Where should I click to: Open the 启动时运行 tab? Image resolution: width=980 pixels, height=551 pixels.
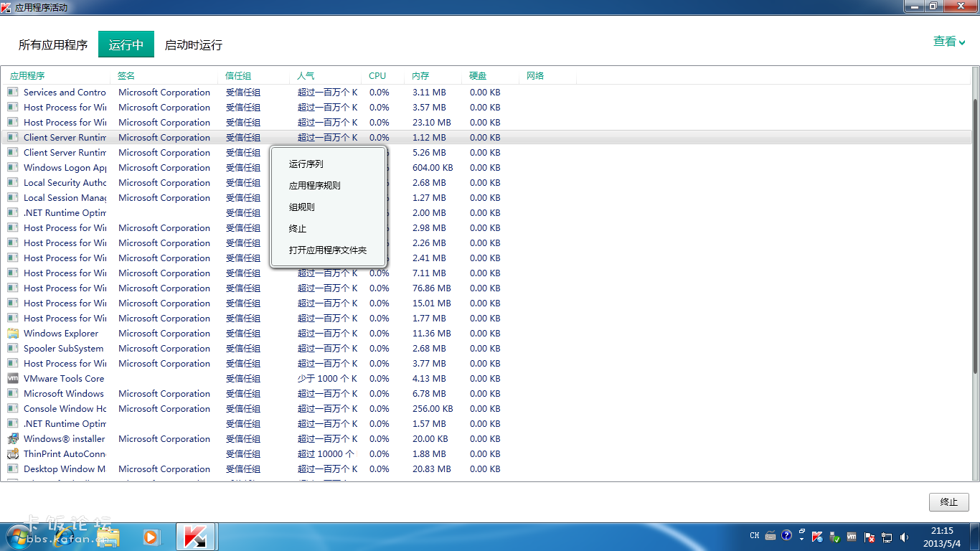pyautogui.click(x=194, y=44)
